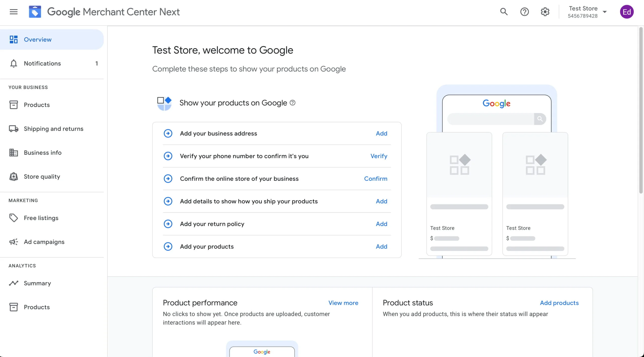Expand the Test Store account dropdown arrow

tap(605, 12)
